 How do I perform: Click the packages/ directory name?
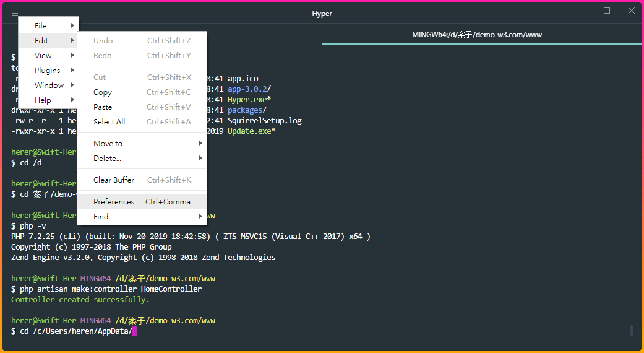[247, 110]
